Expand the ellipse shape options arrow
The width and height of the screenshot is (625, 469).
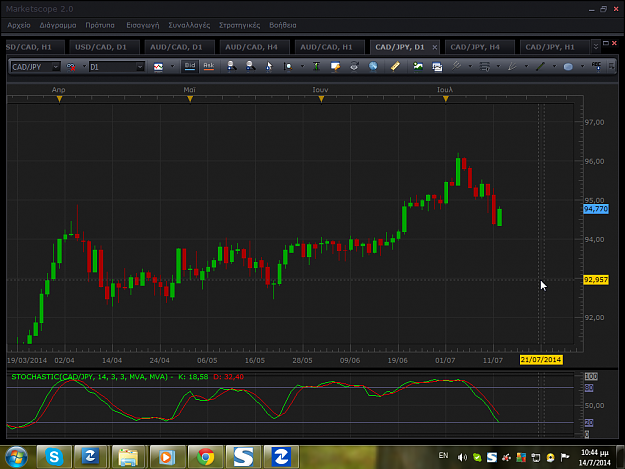coord(582,66)
